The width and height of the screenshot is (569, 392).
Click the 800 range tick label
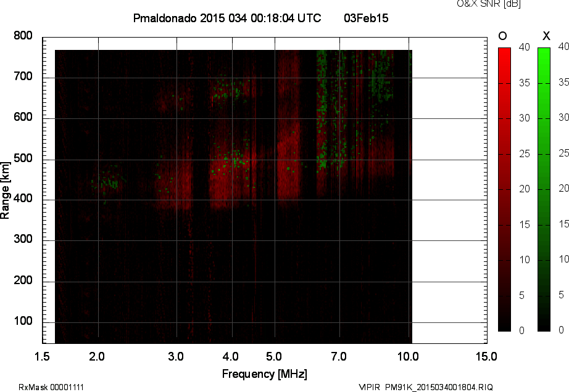coord(23,36)
